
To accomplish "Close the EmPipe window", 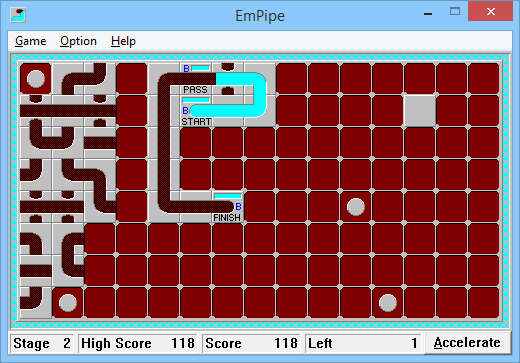I will coord(490,12).
